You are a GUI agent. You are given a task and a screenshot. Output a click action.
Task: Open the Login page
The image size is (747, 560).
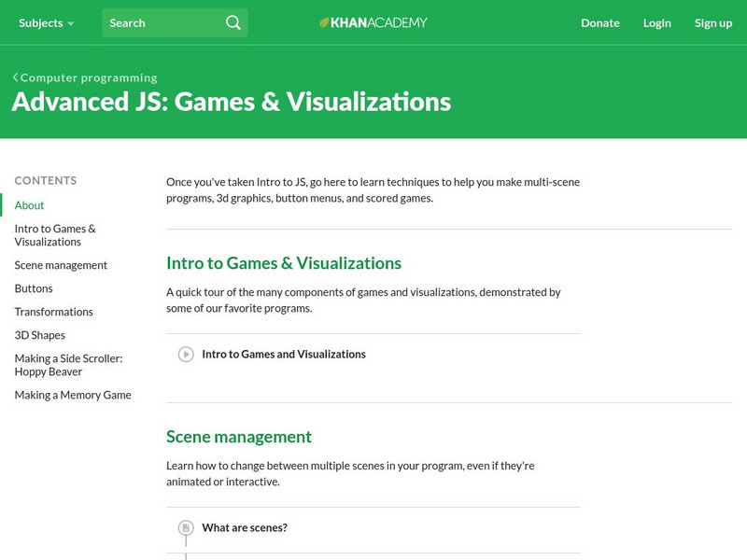(x=656, y=22)
